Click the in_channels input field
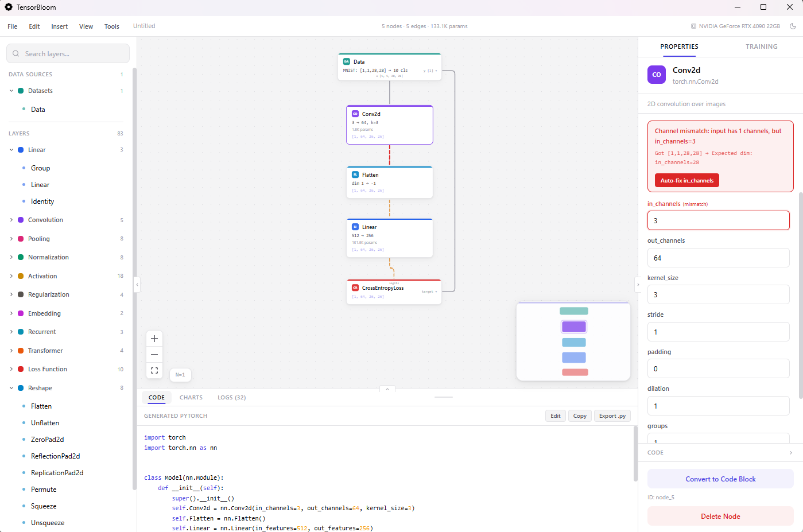Viewport: 803px width, 532px height. 718,220
